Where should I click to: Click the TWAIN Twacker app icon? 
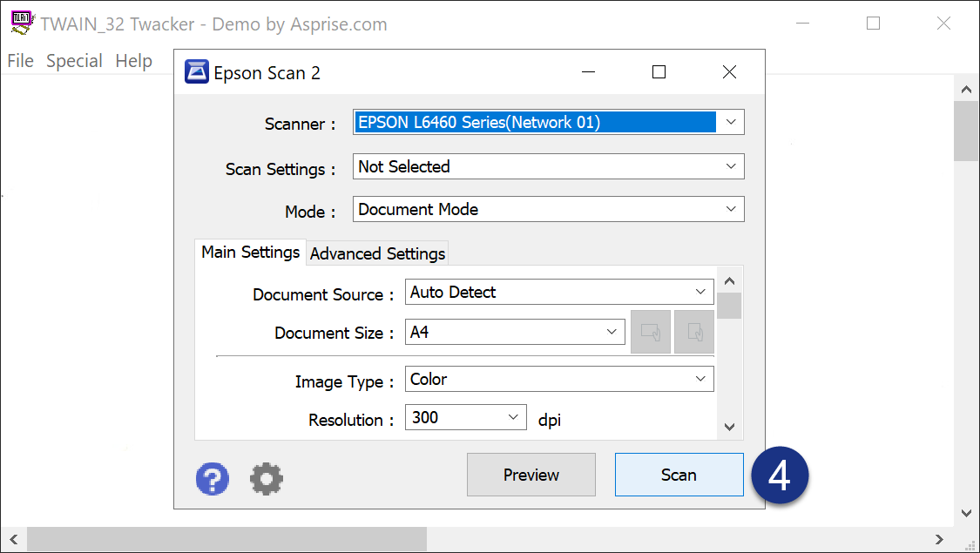pos(23,23)
